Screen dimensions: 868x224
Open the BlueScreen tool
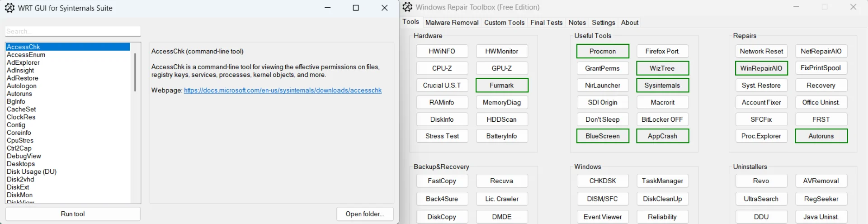pyautogui.click(x=603, y=136)
